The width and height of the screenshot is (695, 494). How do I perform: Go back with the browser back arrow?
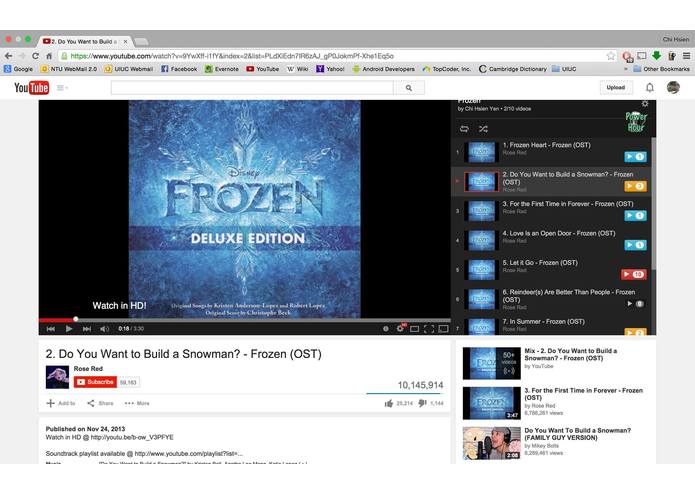click(8, 56)
